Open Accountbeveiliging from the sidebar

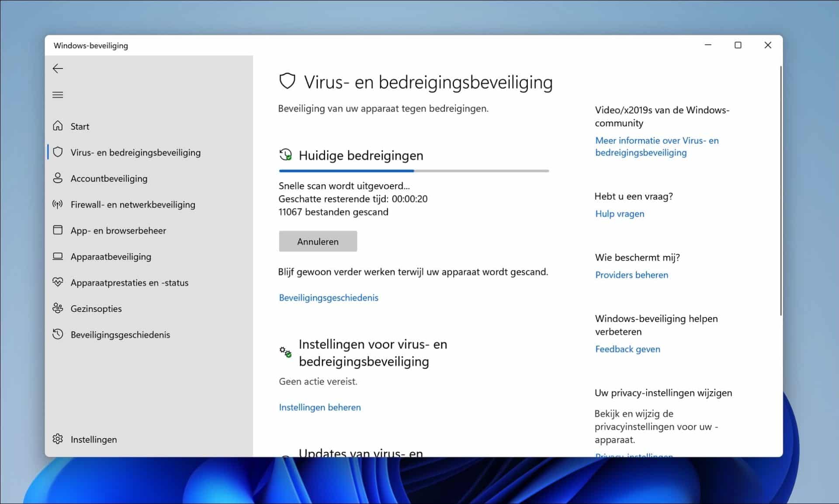(x=109, y=178)
